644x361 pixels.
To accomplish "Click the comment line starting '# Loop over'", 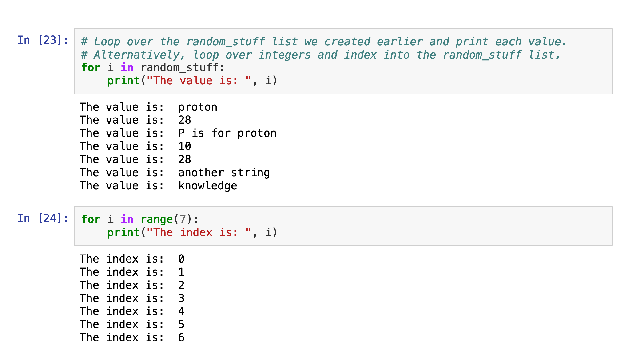I will click(x=323, y=42).
